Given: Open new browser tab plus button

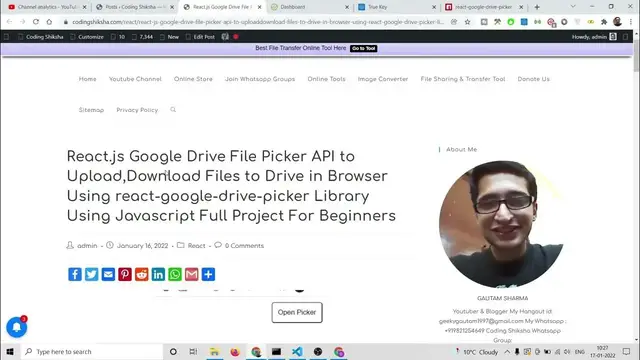Looking at the screenshot, I should [x=537, y=7].
